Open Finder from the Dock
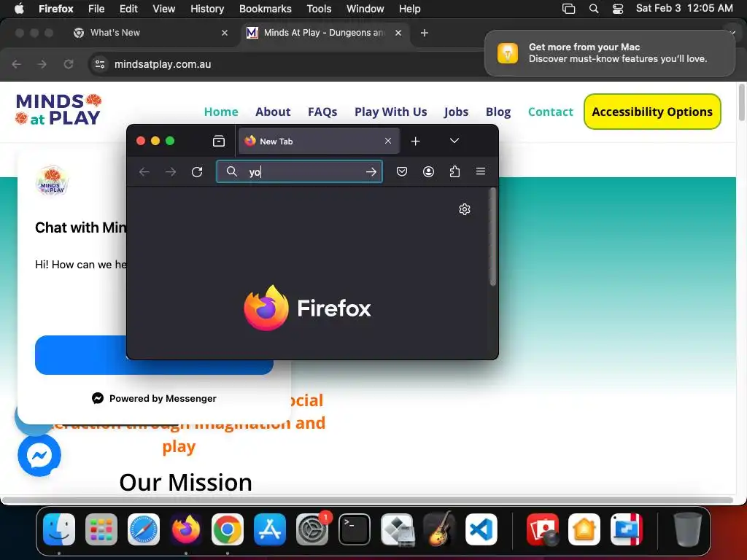The height and width of the screenshot is (560, 747). point(59,529)
